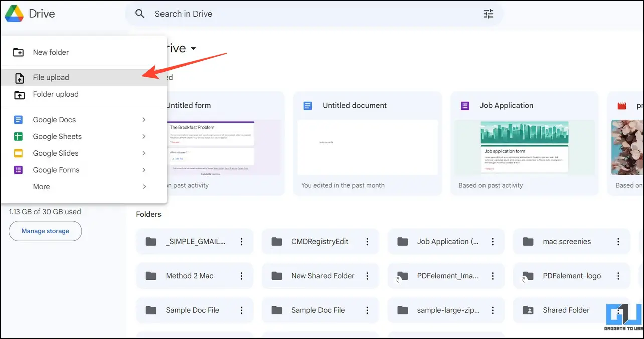This screenshot has width=644, height=339.
Task: Click the Untitled document title text
Action: (355, 106)
